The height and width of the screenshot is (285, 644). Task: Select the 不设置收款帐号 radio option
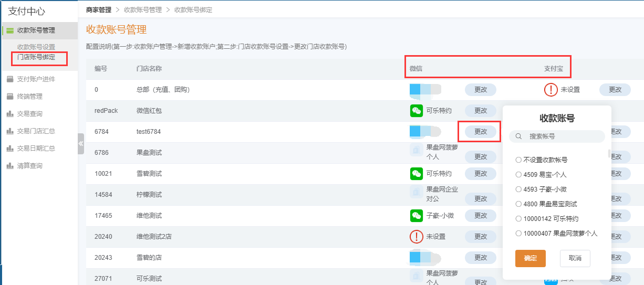tap(518, 160)
